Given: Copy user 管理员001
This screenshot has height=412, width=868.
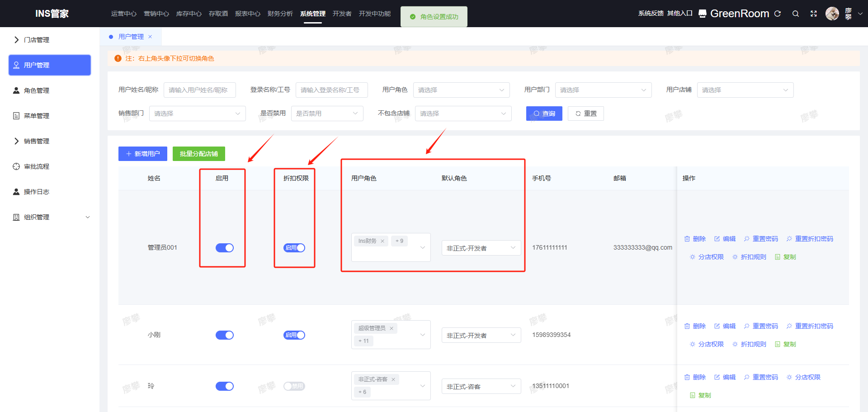Looking at the screenshot, I should [x=785, y=257].
